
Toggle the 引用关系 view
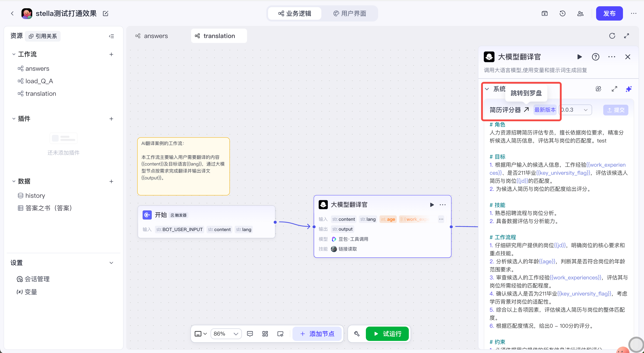click(x=43, y=36)
